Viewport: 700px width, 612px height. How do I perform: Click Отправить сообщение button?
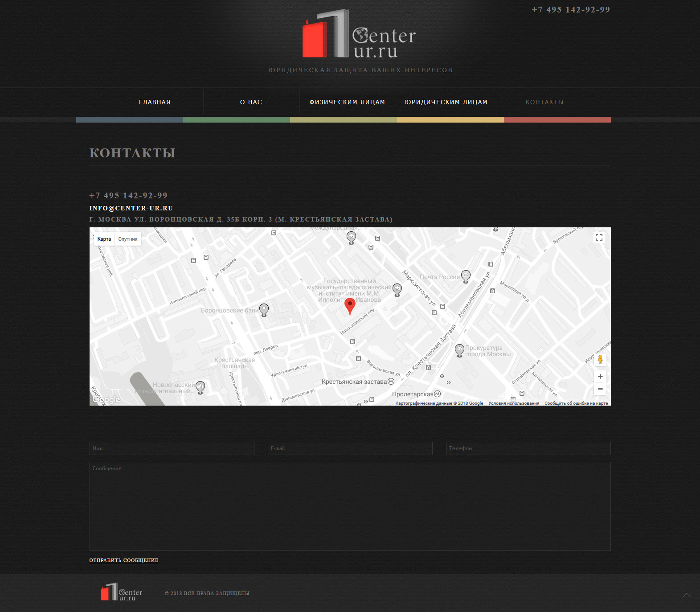(x=124, y=560)
